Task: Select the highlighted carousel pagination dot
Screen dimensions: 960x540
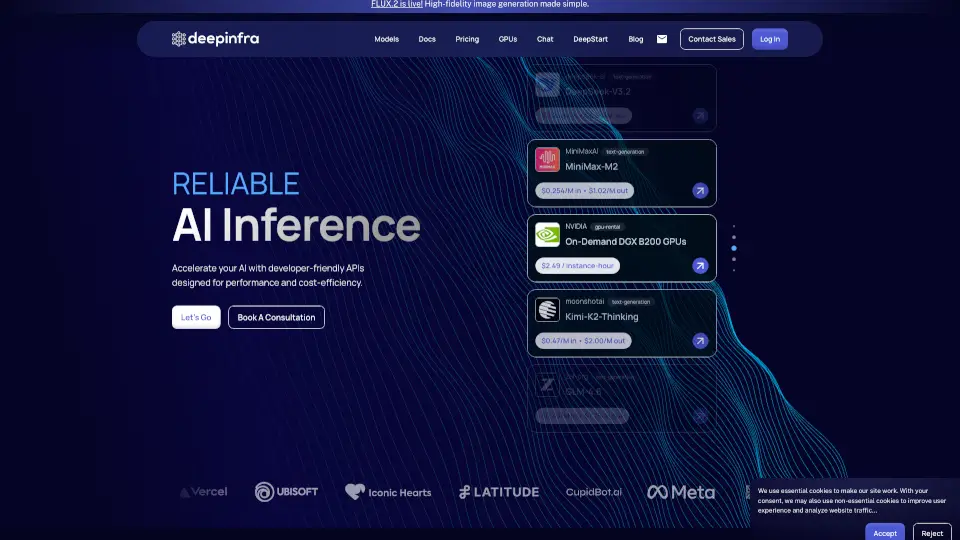Action: 734,247
